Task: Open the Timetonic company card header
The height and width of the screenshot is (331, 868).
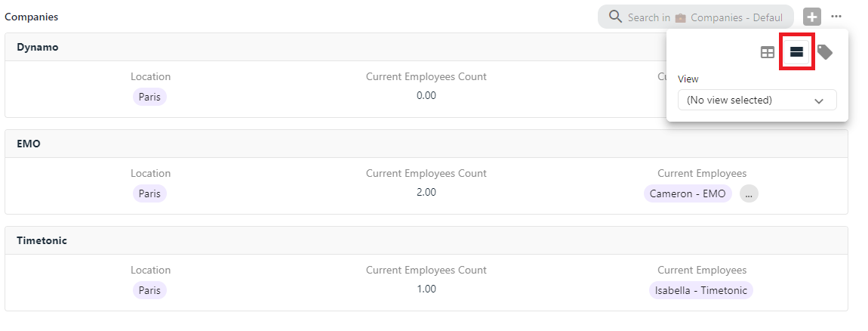Action: click(426, 240)
